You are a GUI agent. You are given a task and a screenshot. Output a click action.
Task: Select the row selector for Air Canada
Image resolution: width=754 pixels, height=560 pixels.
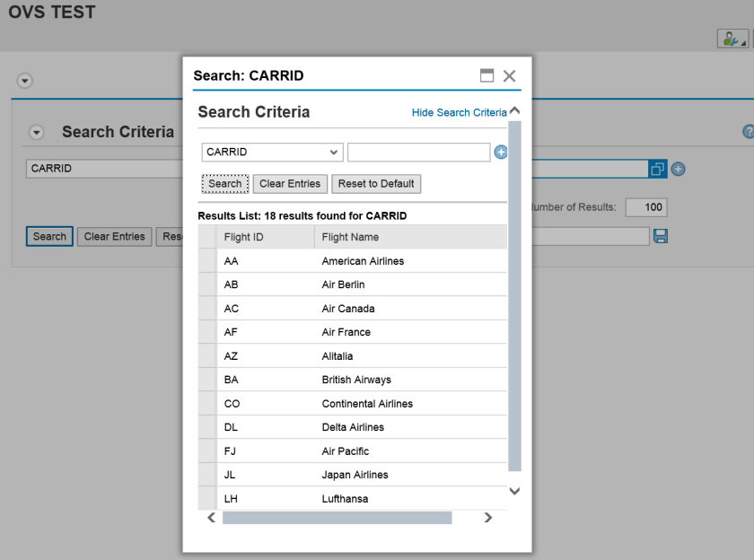click(x=206, y=309)
